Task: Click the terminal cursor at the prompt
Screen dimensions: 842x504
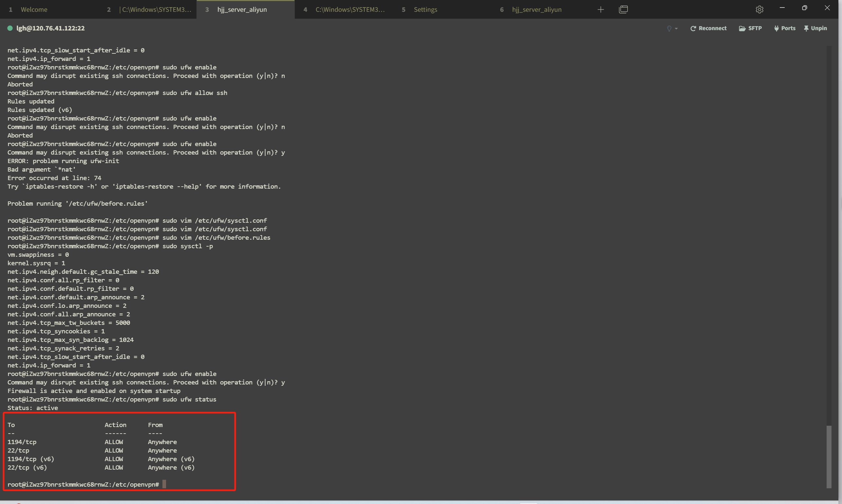Action: point(164,484)
